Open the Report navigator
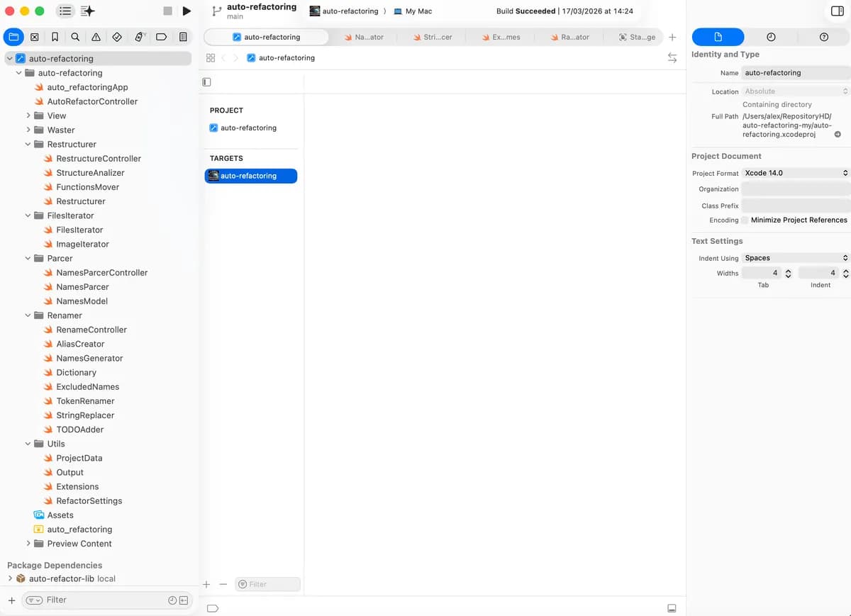The height and width of the screenshot is (616, 851). pyautogui.click(x=183, y=37)
